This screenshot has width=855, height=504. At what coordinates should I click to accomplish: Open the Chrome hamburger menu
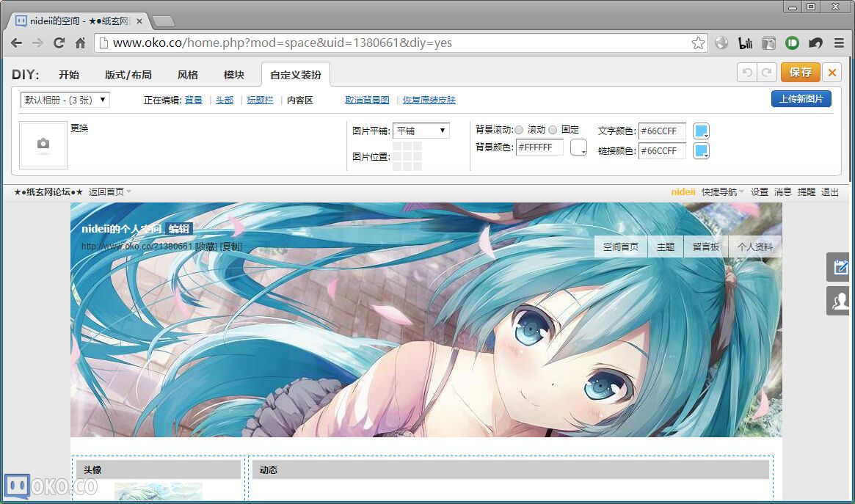point(839,43)
